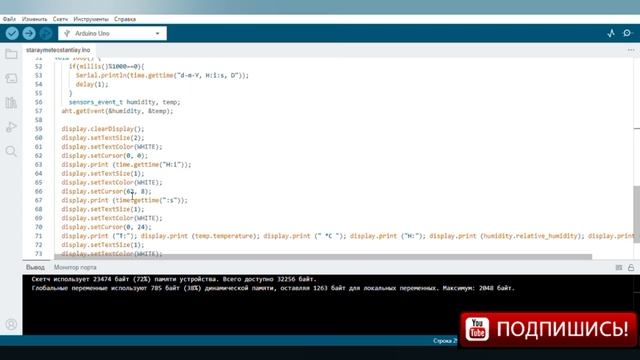The width and height of the screenshot is (640, 360).
Task: Click line 63 display.print time.gettime("H:i")
Action: (x=126, y=164)
